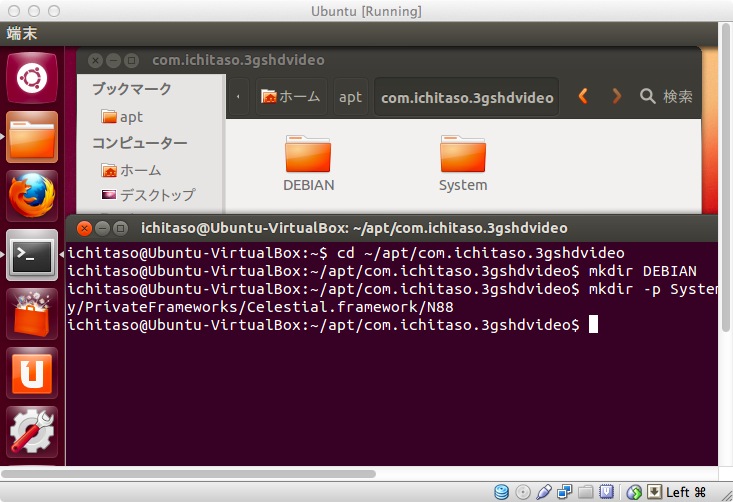Click the apt path bar button

point(351,97)
